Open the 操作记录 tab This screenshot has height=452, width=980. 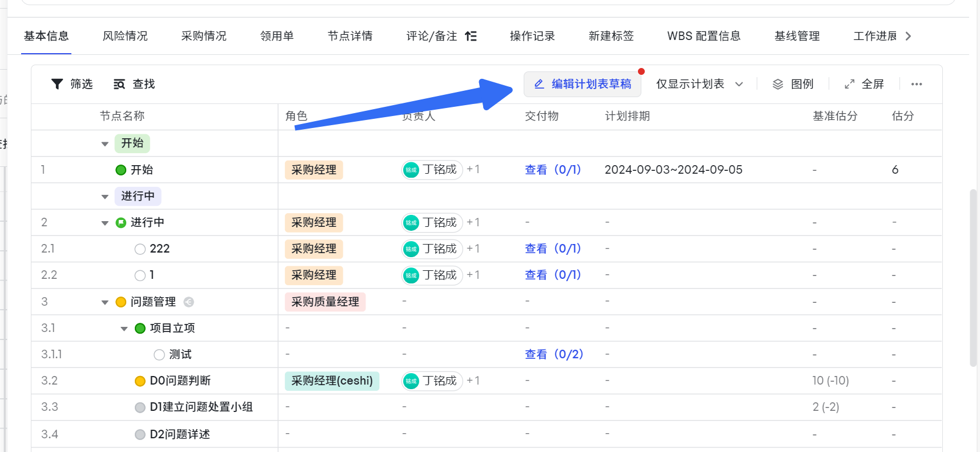[532, 36]
